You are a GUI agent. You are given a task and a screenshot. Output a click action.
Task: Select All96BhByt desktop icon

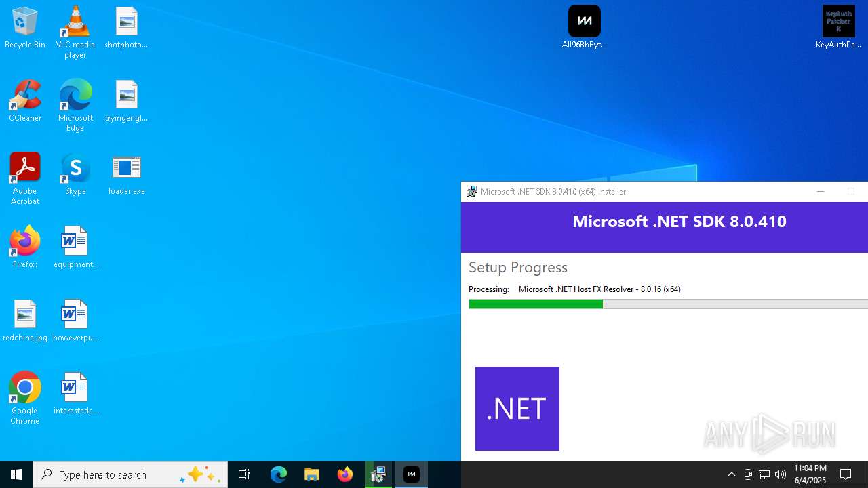coord(584,28)
